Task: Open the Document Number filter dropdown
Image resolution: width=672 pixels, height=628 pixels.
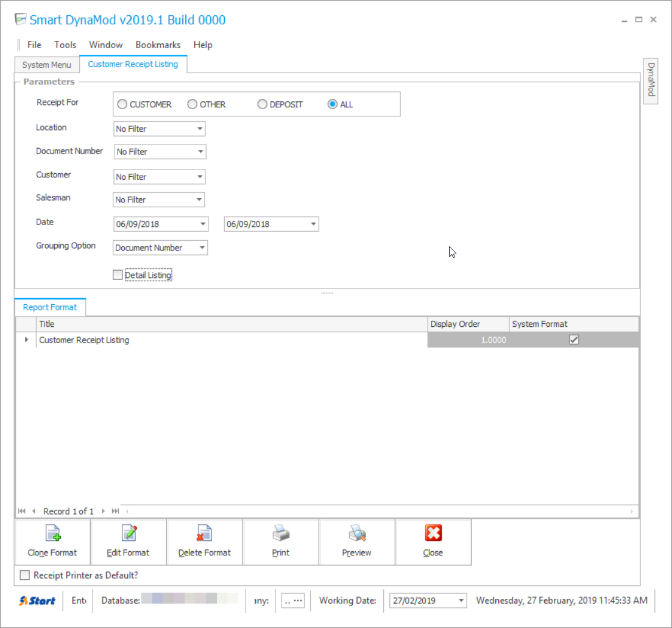Action: 200,151
